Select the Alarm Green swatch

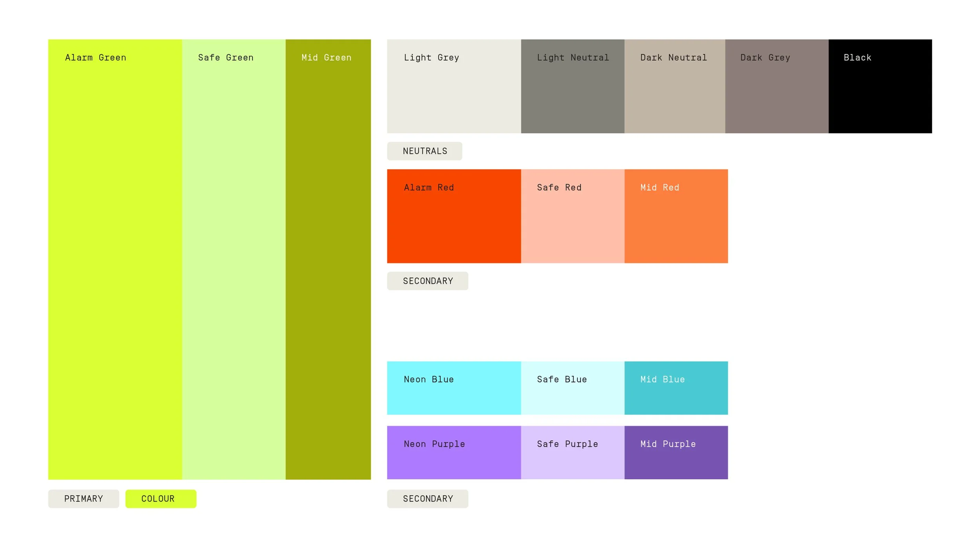pyautogui.click(x=115, y=259)
